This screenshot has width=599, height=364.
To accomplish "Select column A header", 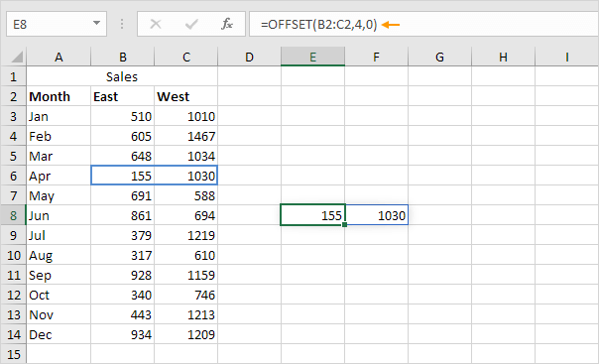I will point(59,57).
